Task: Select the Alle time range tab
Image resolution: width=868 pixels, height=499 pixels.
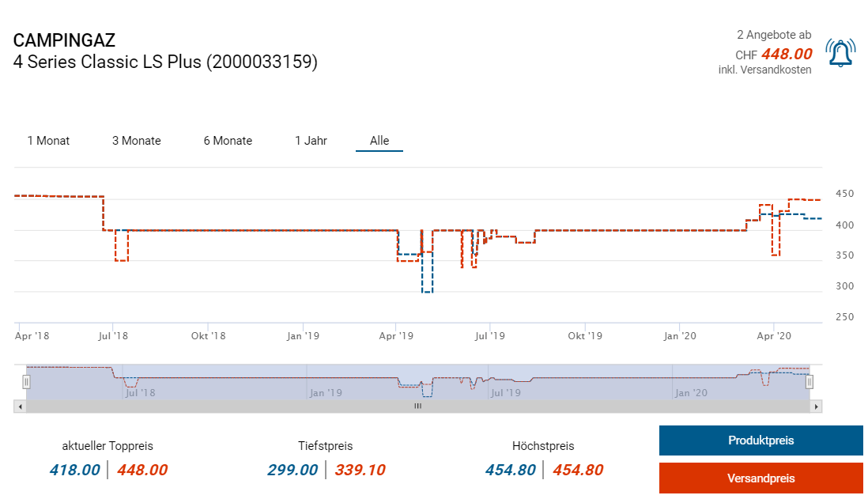Action: 379,141
